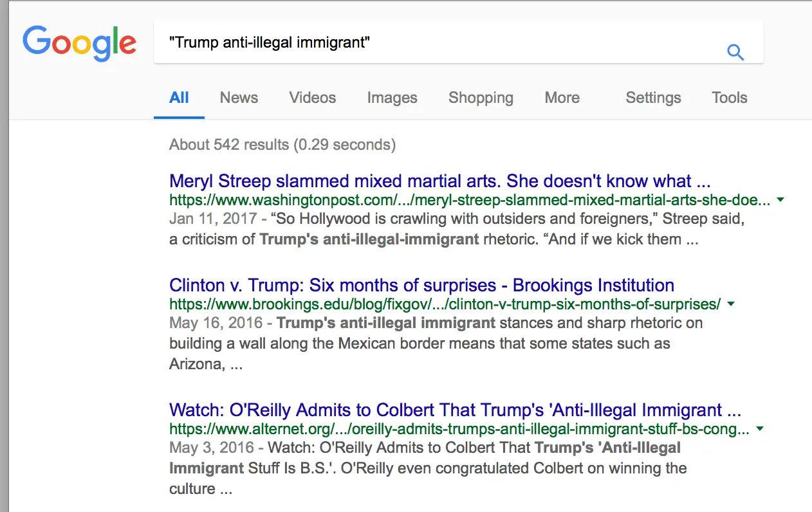Viewport: 812px width, 512px height.
Task: Select the Images tab
Action: tap(392, 98)
